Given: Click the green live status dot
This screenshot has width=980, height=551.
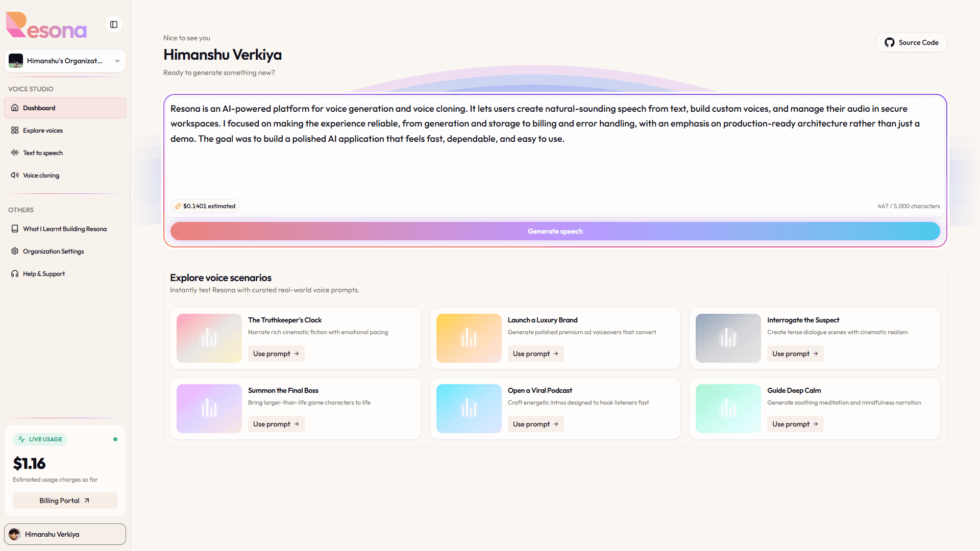Looking at the screenshot, I should tap(115, 439).
